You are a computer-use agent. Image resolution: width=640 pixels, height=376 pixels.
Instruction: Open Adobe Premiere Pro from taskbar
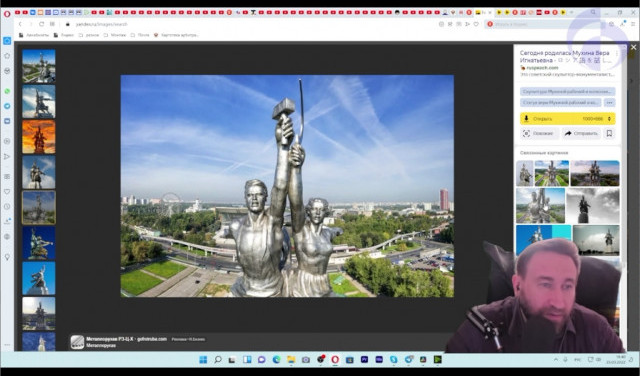(x=364, y=360)
